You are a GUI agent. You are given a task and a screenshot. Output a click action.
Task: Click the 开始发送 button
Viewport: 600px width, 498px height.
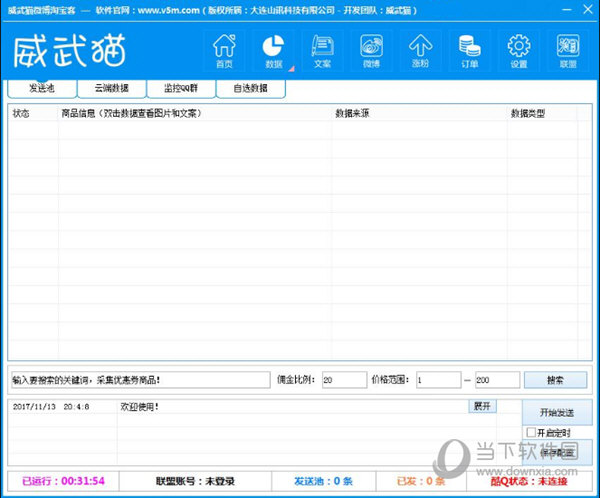[557, 412]
